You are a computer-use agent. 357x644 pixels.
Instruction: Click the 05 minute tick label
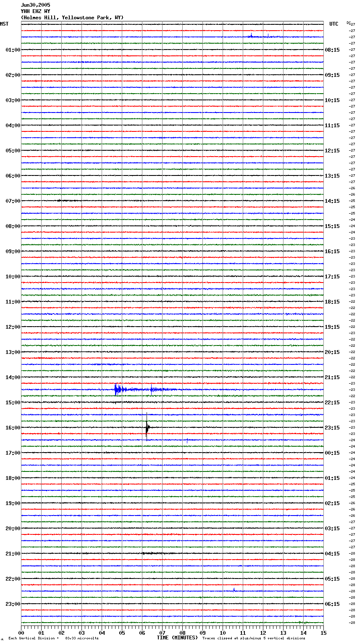[x=122, y=633]
